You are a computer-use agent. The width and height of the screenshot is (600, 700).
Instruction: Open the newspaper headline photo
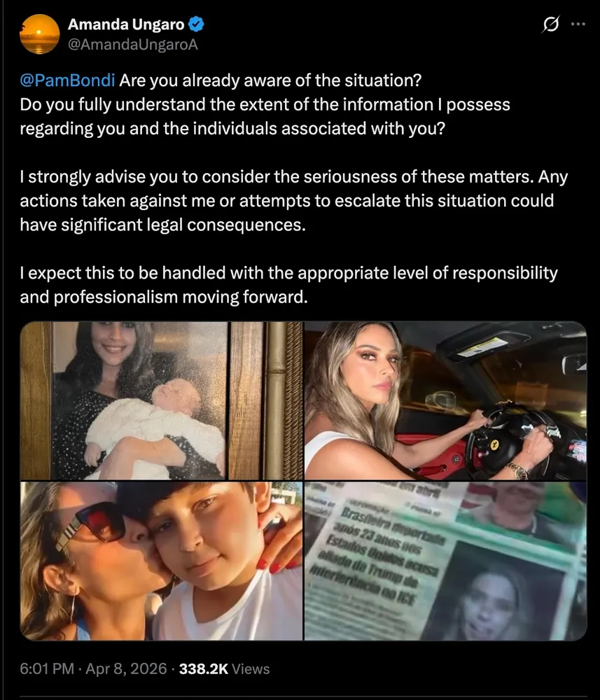click(x=445, y=561)
